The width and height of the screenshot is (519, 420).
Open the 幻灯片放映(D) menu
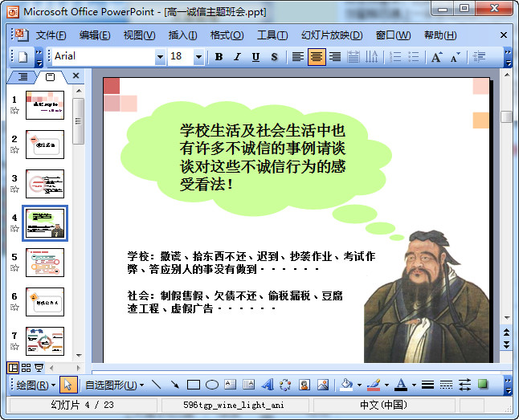click(x=332, y=35)
